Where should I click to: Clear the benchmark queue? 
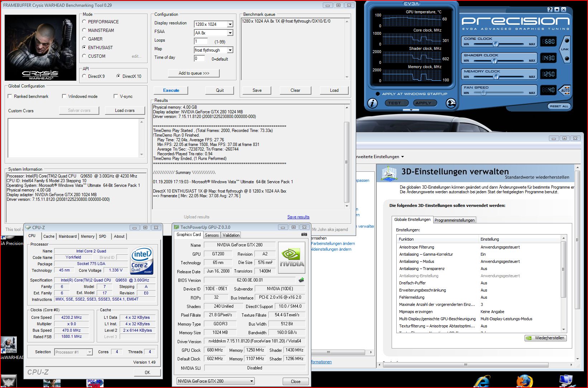pos(295,90)
